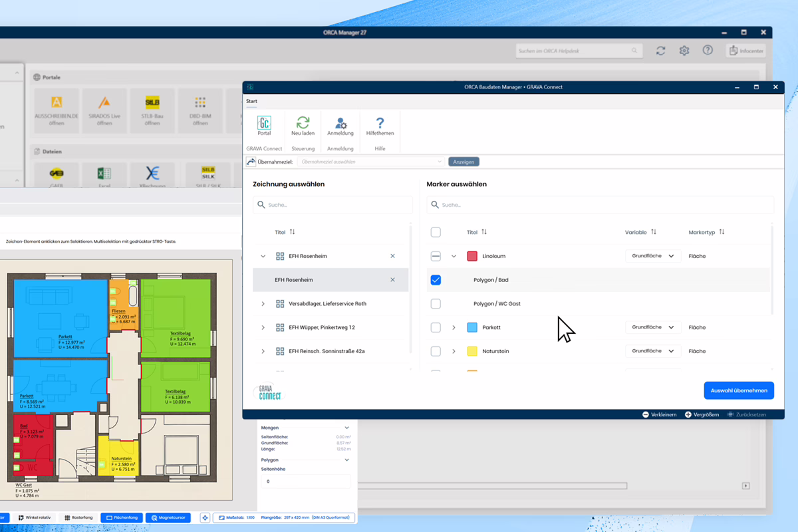The image size is (798, 532).
Task: Switch to the Start ribbon tab
Action: click(251, 102)
